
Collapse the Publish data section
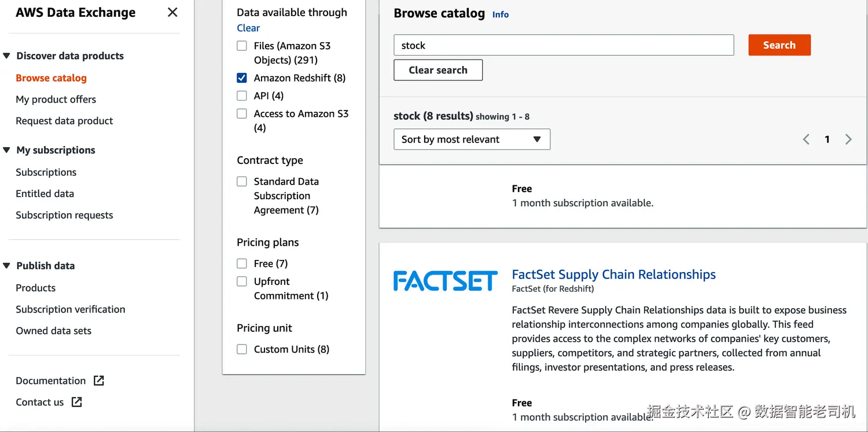point(7,266)
